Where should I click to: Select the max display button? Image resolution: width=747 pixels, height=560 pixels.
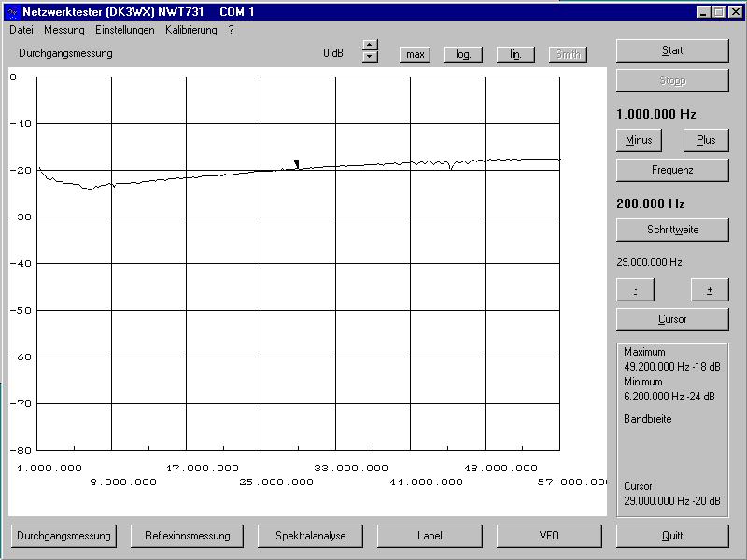(415, 54)
